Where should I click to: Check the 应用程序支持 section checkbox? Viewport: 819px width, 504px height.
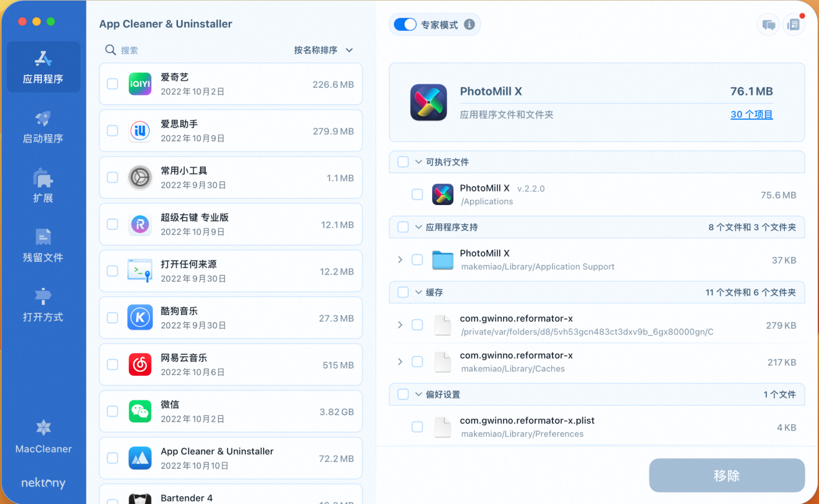tap(403, 227)
